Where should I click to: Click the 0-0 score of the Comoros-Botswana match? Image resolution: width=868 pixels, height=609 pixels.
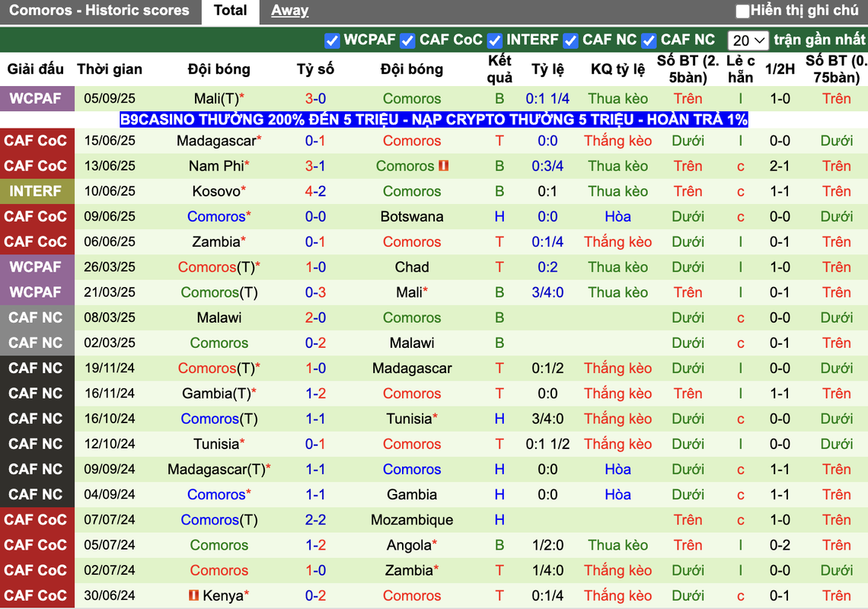[x=315, y=216]
